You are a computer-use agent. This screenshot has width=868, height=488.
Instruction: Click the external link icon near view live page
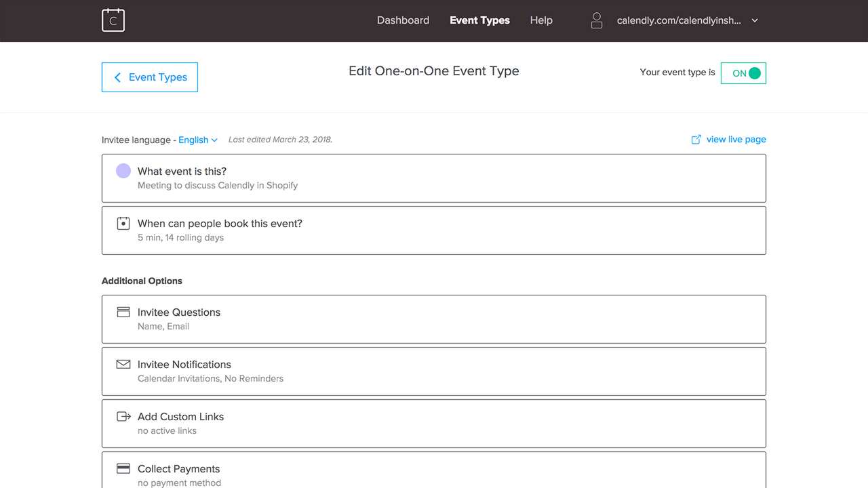pos(696,139)
